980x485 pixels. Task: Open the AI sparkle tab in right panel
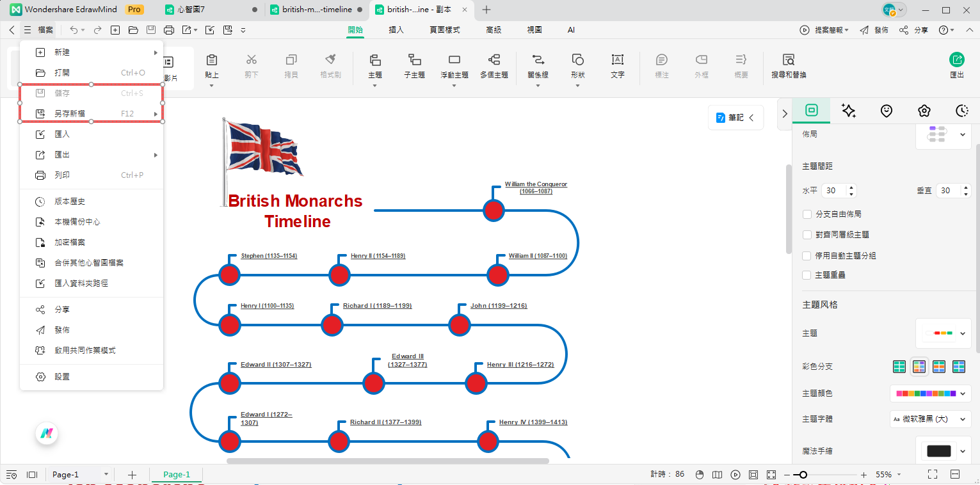point(849,111)
